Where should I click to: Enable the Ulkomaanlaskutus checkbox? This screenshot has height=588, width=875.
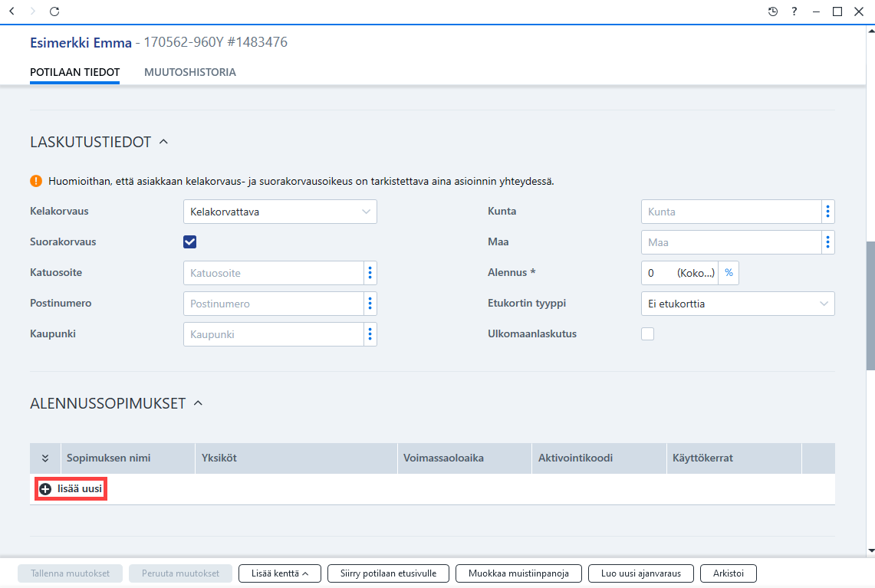pyautogui.click(x=647, y=333)
